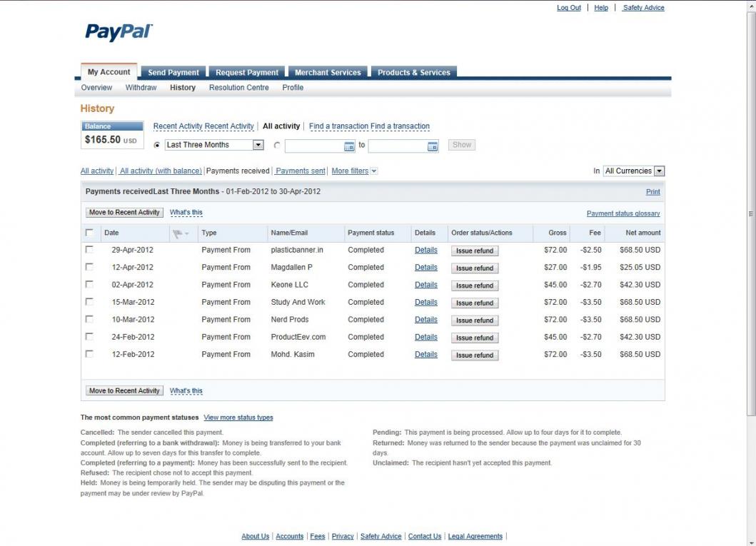The height and width of the screenshot is (546, 756).
Task: View Details of plasticbanner.in payment
Action: pos(426,250)
